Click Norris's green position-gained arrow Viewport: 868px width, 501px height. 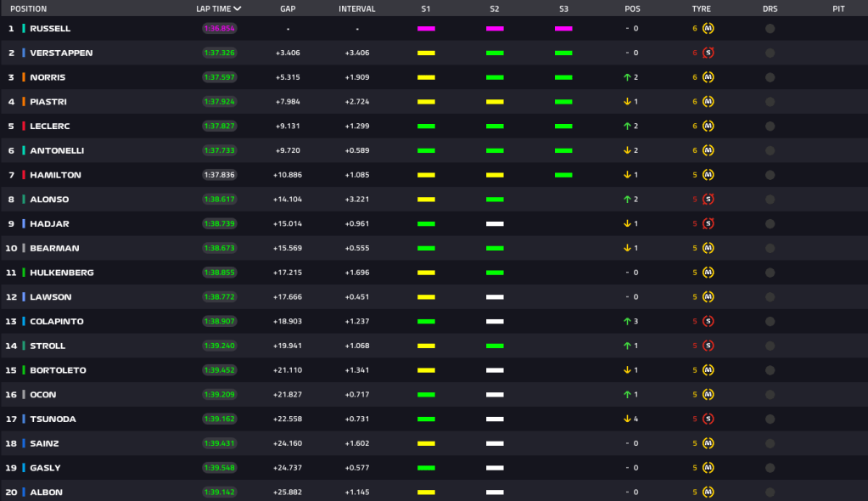tap(627, 77)
